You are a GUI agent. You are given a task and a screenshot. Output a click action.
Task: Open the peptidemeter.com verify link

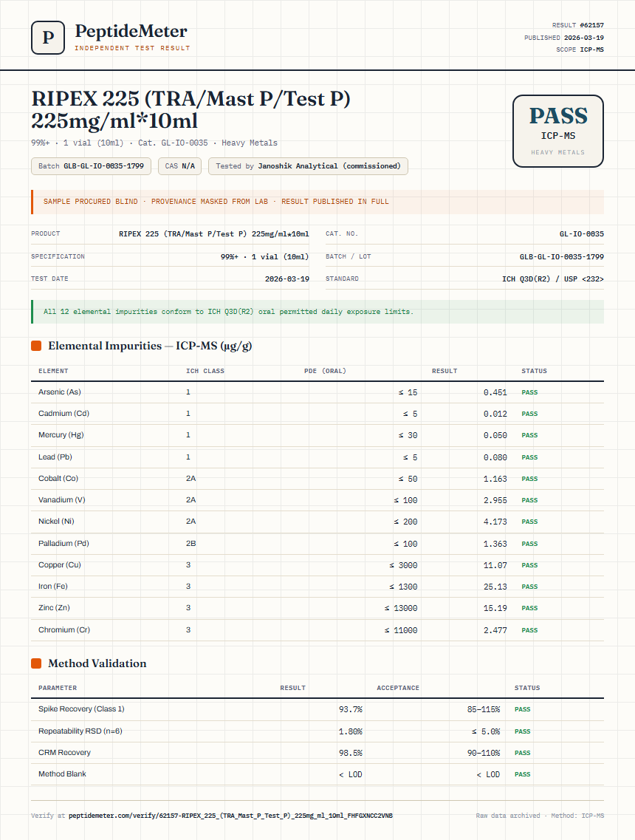coord(231,816)
